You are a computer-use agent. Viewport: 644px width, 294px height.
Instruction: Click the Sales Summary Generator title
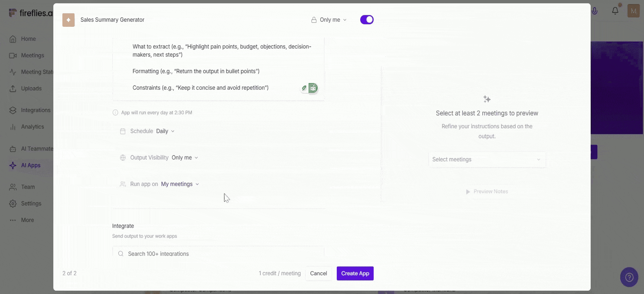112,20
